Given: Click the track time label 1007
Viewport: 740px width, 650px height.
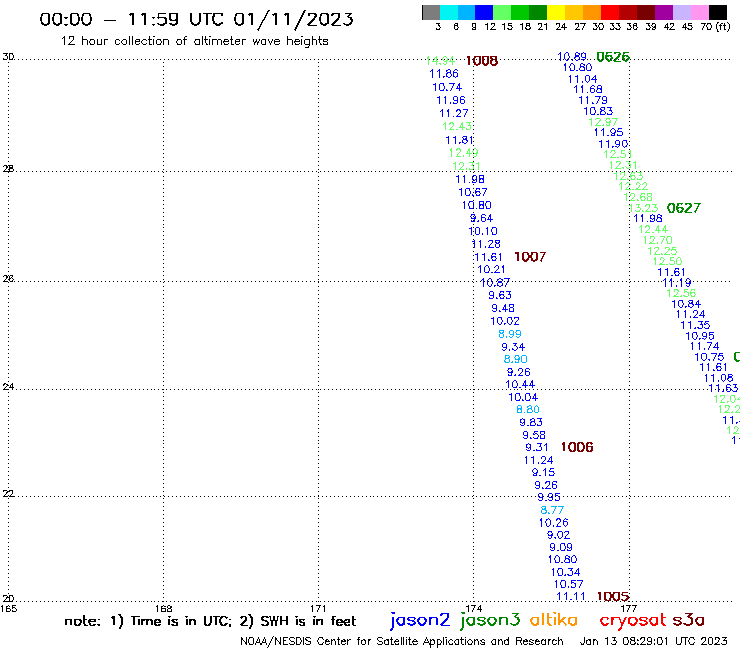Looking at the screenshot, I should pos(530,257).
